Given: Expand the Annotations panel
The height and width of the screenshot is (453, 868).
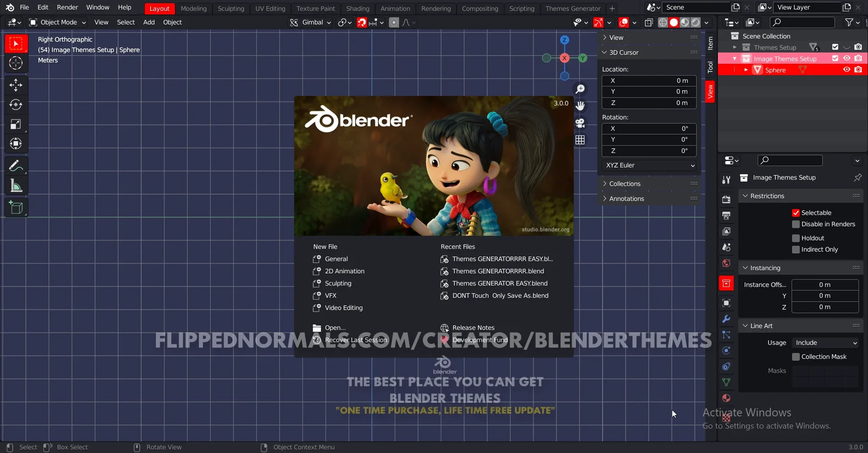Looking at the screenshot, I should [x=649, y=199].
